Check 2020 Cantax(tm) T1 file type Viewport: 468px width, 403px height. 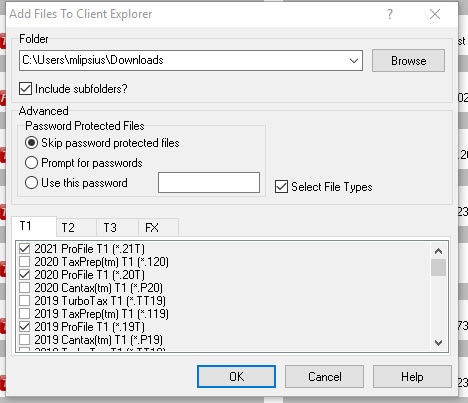(x=24, y=288)
